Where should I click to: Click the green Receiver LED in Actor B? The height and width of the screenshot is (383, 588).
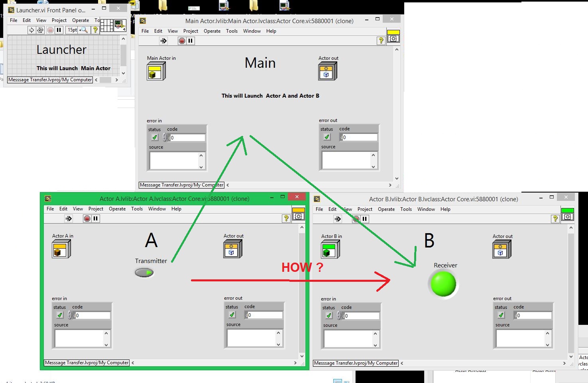443,284
